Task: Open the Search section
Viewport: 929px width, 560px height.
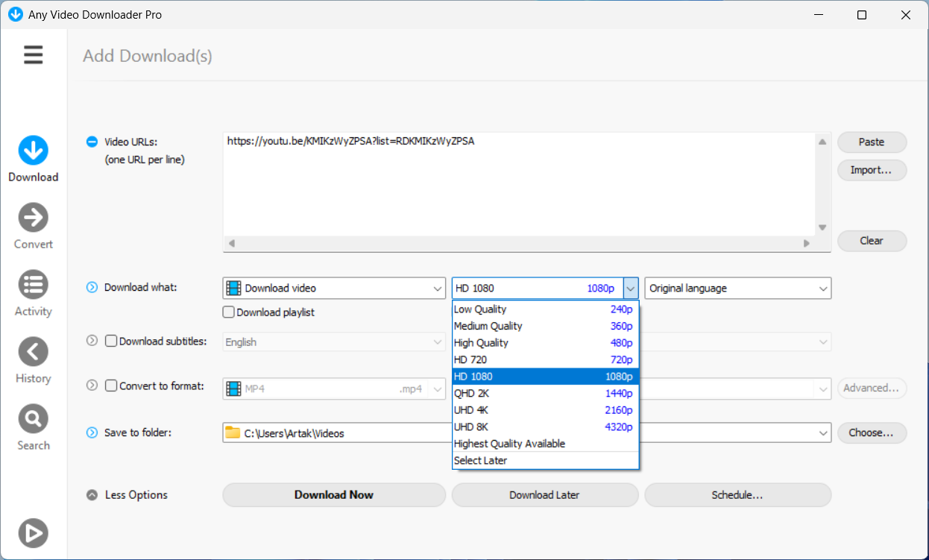Action: click(34, 419)
